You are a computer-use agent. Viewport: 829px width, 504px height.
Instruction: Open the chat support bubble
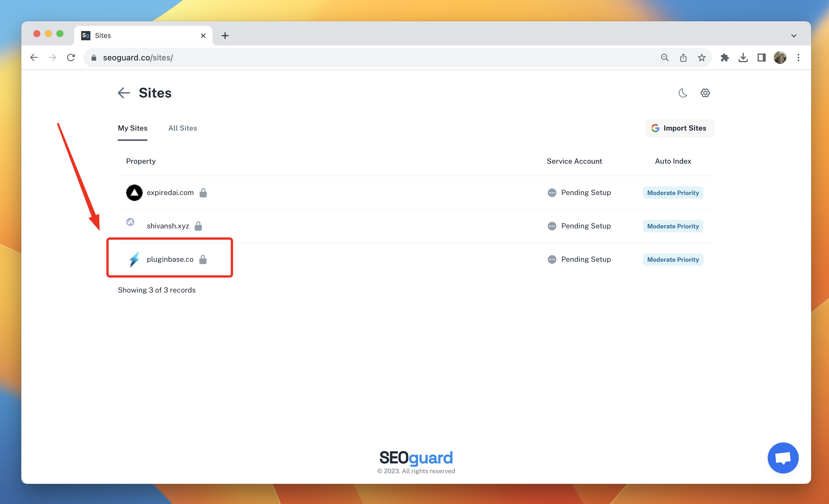[x=783, y=458]
